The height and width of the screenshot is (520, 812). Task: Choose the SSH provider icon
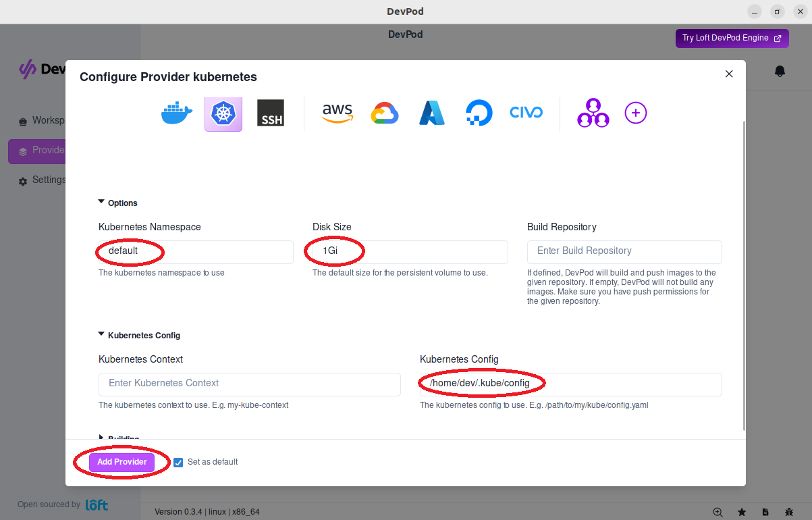[270, 113]
